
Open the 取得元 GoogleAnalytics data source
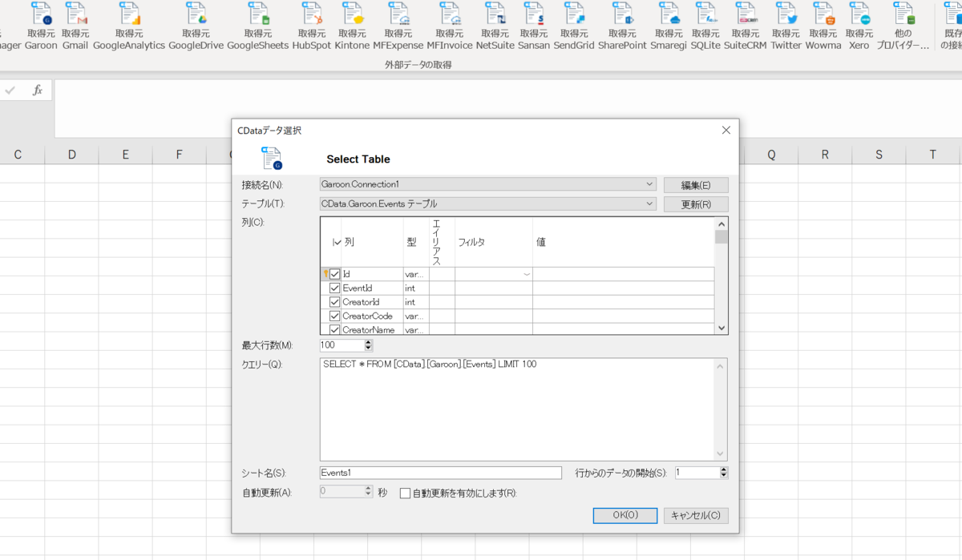(129, 26)
